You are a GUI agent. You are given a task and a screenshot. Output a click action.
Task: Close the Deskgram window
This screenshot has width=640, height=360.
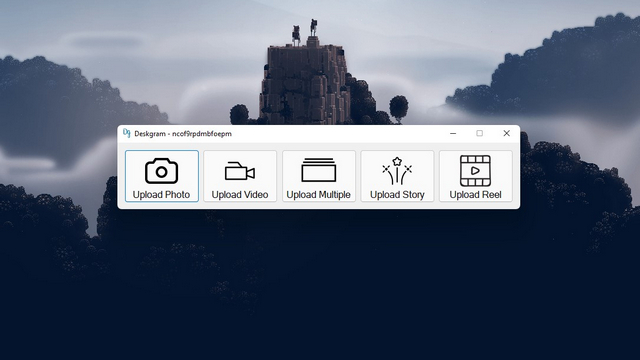pos(507,133)
